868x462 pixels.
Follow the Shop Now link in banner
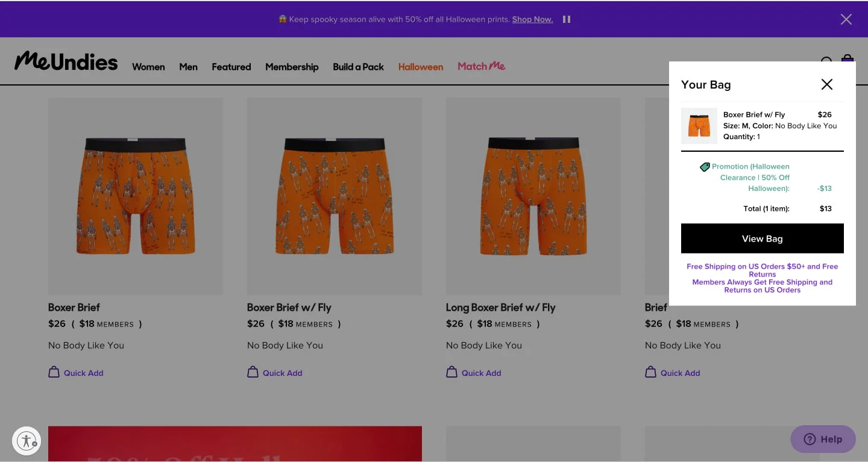point(532,19)
